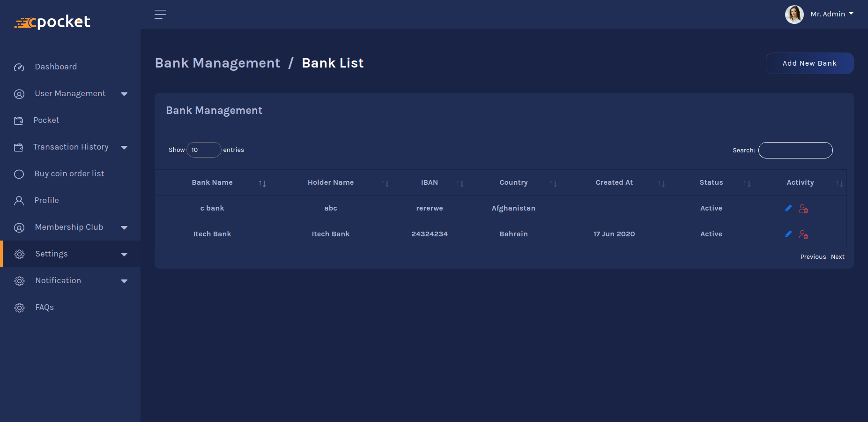Open Buy coin order list via its sidebar icon
Viewport: 868px width, 422px height.
coord(19,173)
